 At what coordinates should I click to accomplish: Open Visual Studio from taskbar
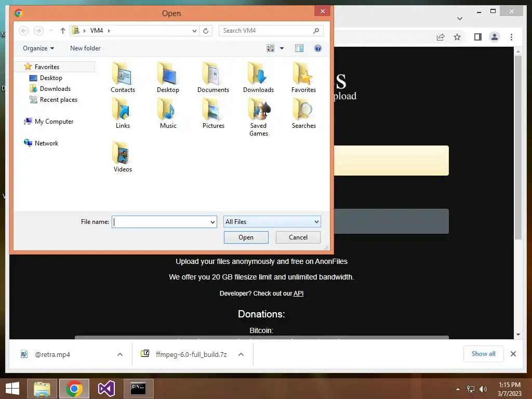coord(106,389)
